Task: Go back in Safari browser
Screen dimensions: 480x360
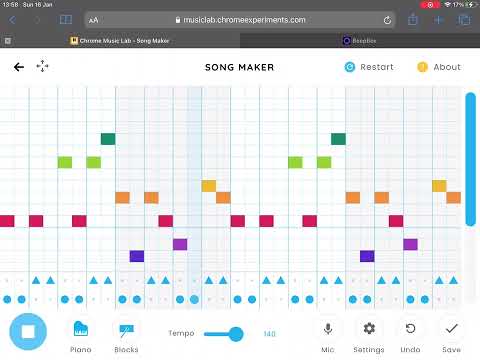Action: (x=12, y=20)
